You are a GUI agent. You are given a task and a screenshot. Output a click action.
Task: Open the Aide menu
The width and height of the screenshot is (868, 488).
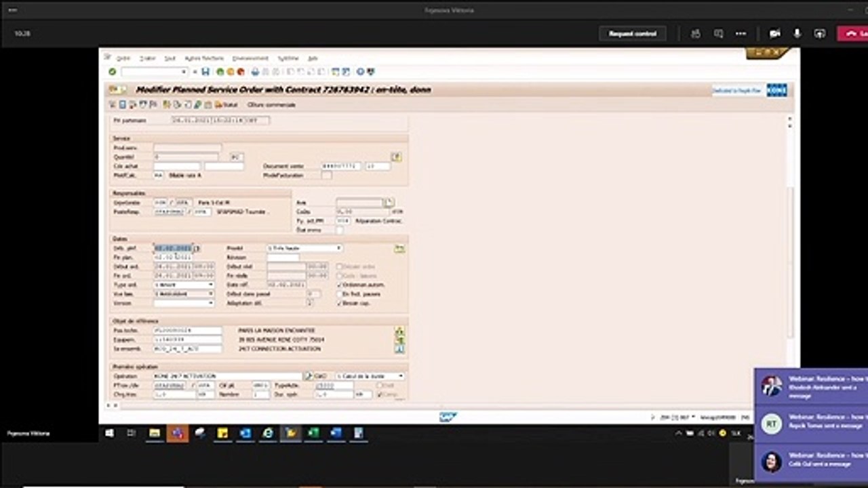[x=313, y=58]
